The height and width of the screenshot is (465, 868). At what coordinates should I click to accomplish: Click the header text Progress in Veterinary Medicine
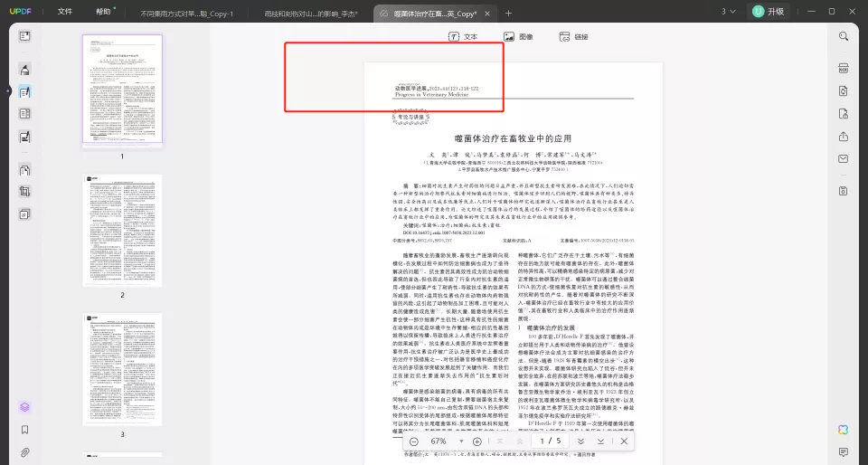(x=432, y=95)
